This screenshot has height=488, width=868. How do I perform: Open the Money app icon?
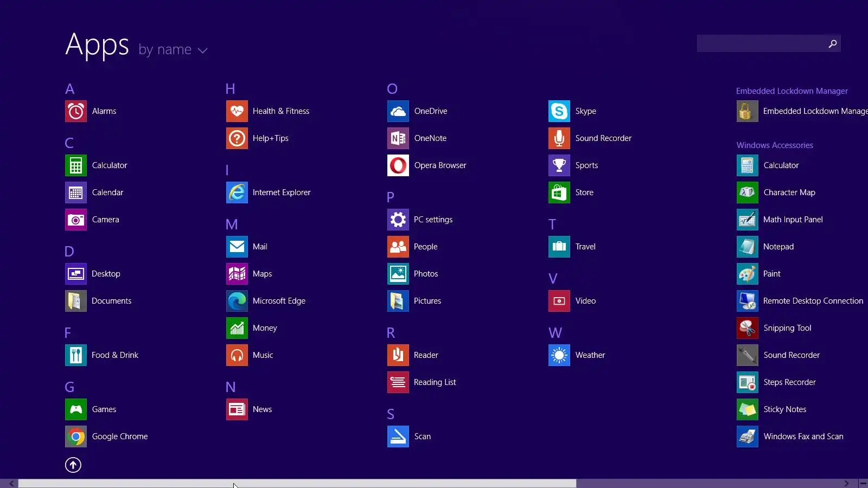(237, 328)
